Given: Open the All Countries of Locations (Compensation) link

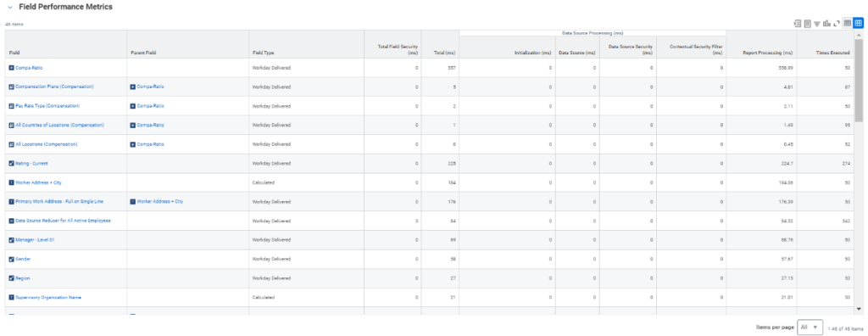Looking at the screenshot, I should tap(60, 126).
